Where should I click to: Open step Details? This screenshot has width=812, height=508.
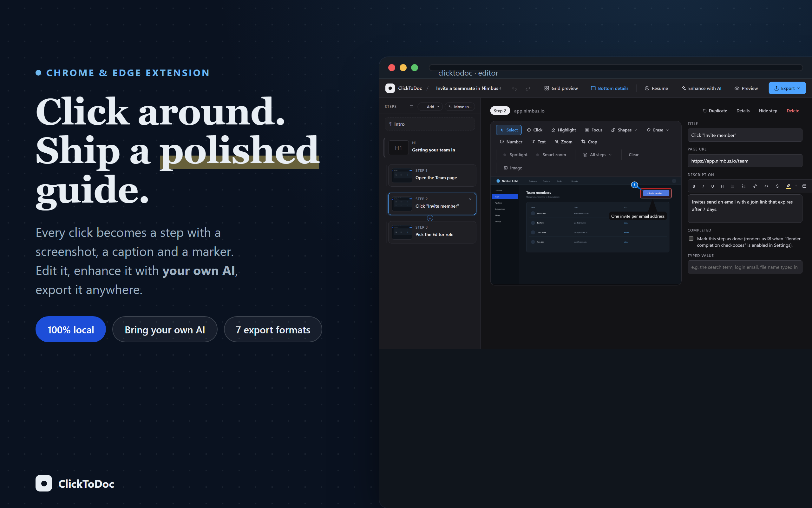[743, 111]
